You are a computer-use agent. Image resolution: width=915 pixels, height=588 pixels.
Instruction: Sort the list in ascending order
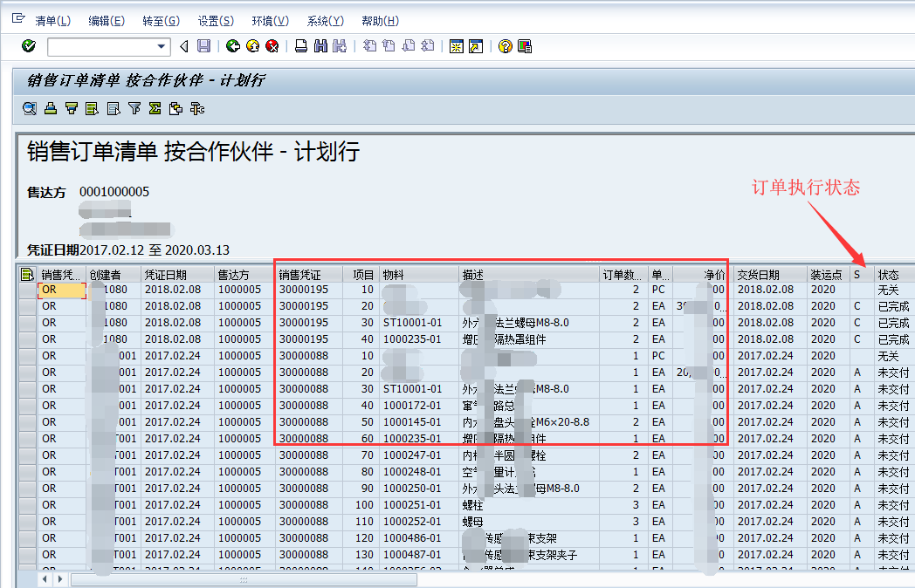(51, 108)
